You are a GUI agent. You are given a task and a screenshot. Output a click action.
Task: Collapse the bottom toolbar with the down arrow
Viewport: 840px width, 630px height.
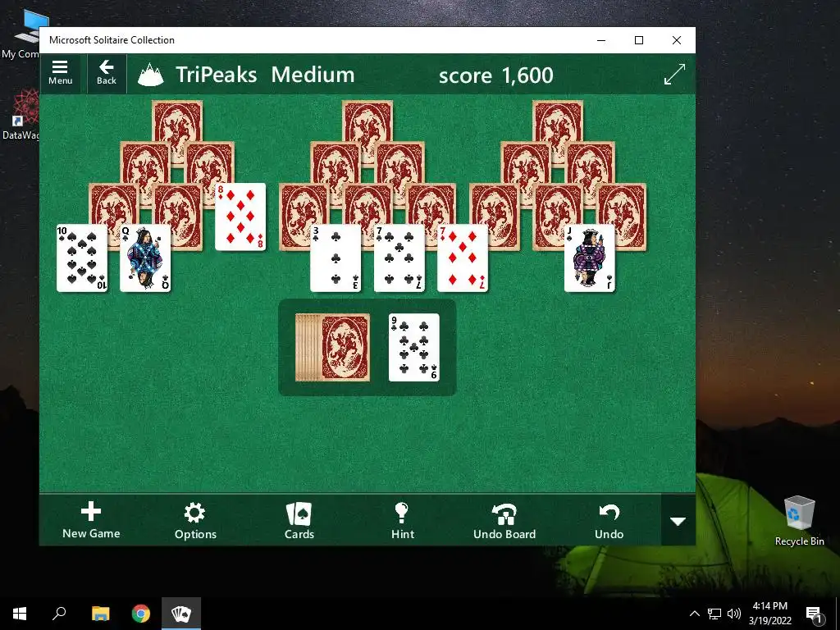pos(678,520)
